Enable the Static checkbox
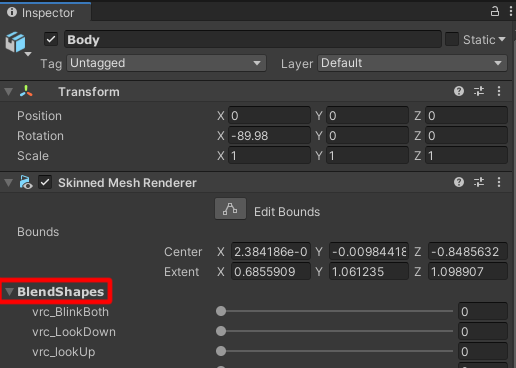 (452, 39)
